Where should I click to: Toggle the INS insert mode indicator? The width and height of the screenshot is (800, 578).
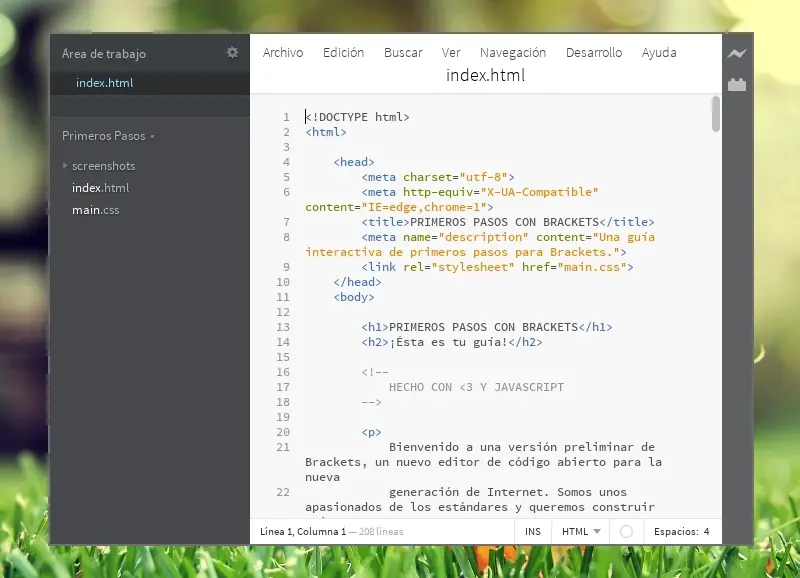tap(533, 532)
